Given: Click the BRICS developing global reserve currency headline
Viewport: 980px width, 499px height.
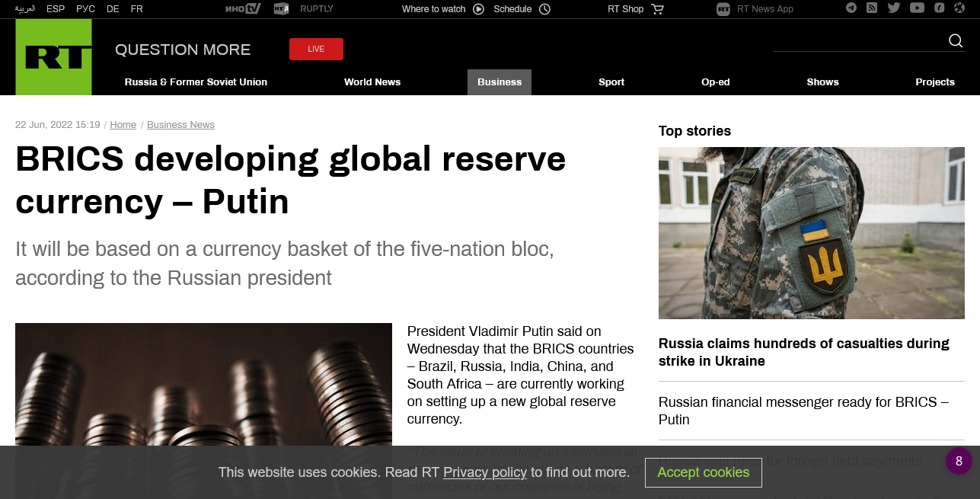Looking at the screenshot, I should (291, 181).
